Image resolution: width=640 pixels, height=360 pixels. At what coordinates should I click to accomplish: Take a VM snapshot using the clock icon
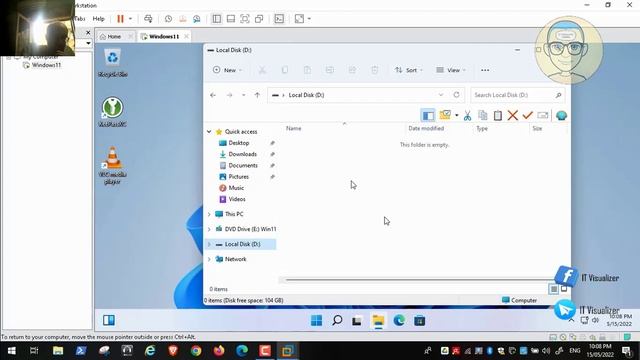click(168, 19)
